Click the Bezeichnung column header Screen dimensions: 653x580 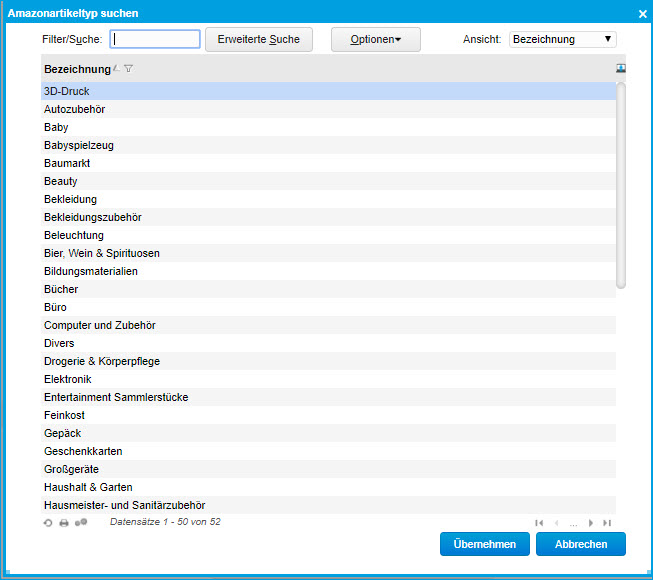click(x=77, y=69)
